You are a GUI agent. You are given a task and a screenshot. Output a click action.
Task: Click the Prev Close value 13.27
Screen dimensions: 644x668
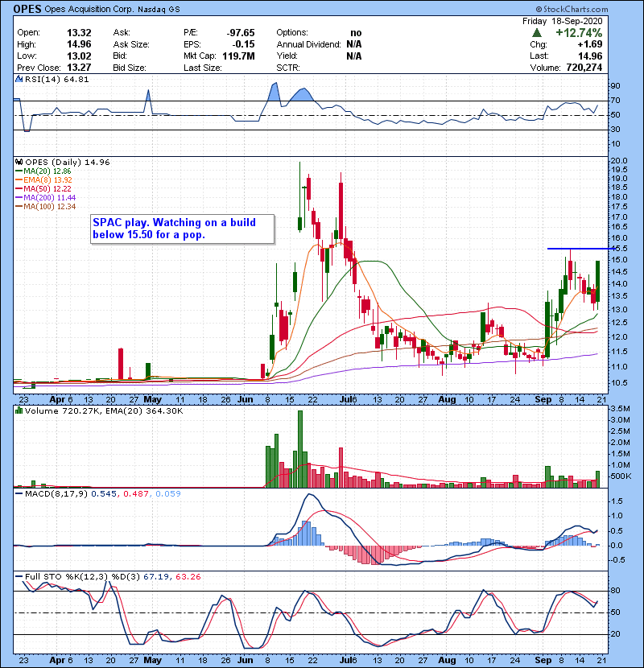click(79, 68)
